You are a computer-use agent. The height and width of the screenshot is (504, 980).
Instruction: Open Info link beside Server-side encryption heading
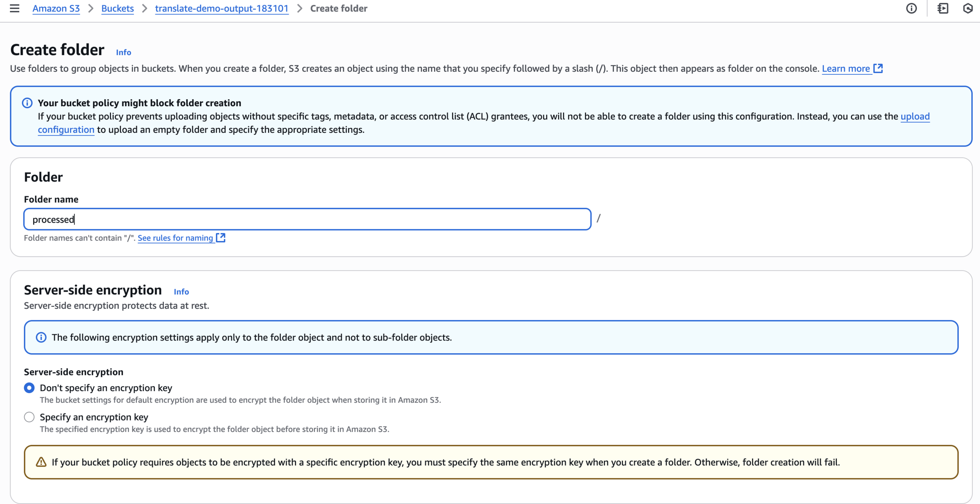point(181,292)
